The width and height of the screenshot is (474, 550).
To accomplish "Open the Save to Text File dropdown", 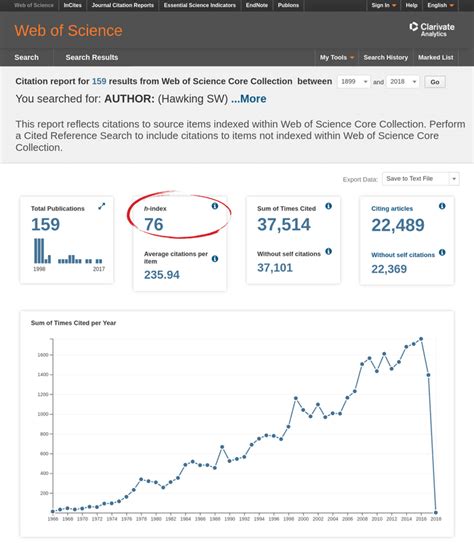I will tap(421, 179).
